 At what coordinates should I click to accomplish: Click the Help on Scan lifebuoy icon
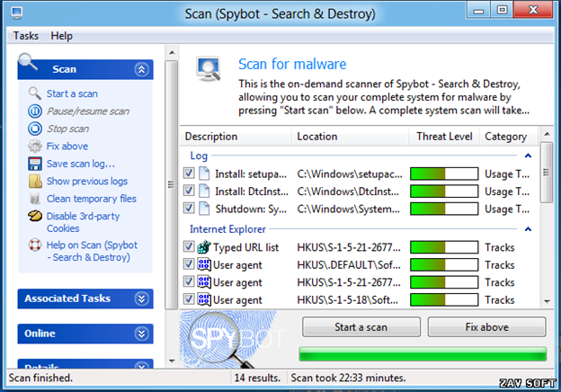pyautogui.click(x=35, y=245)
